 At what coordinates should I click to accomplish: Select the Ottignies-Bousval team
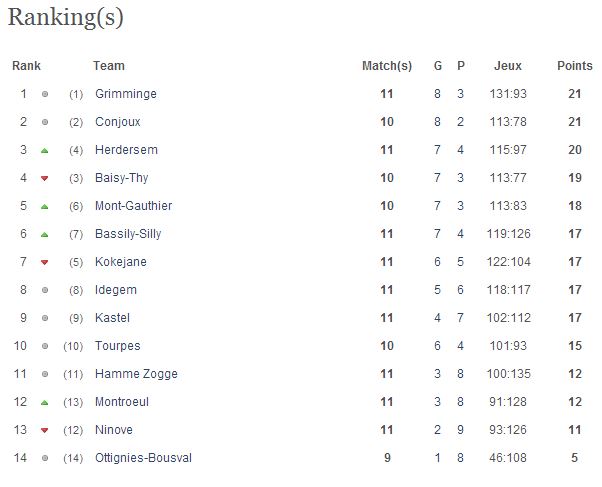pyautogui.click(x=143, y=458)
